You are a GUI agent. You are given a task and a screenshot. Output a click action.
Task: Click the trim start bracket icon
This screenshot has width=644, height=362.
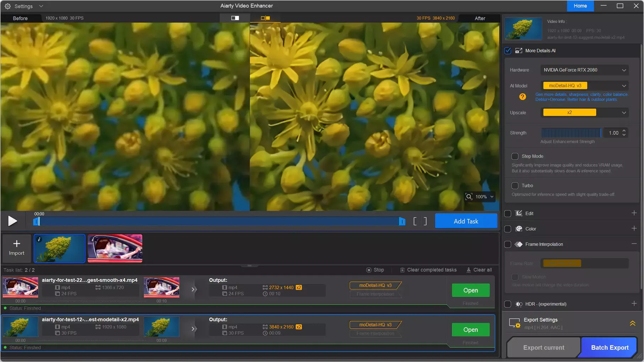pyautogui.click(x=415, y=221)
